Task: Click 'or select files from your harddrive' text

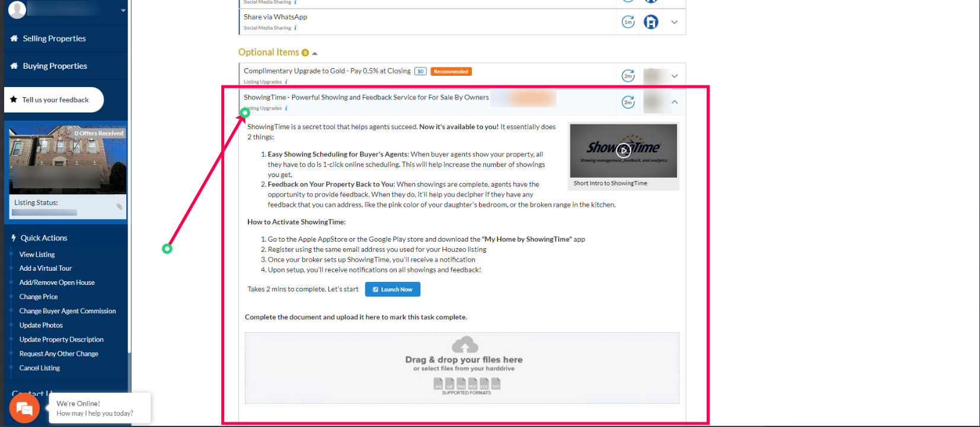Action: coord(464,368)
